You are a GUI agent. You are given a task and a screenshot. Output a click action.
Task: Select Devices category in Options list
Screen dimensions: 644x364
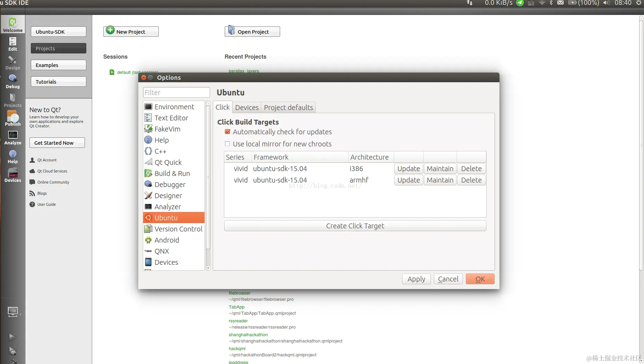pos(174,262)
